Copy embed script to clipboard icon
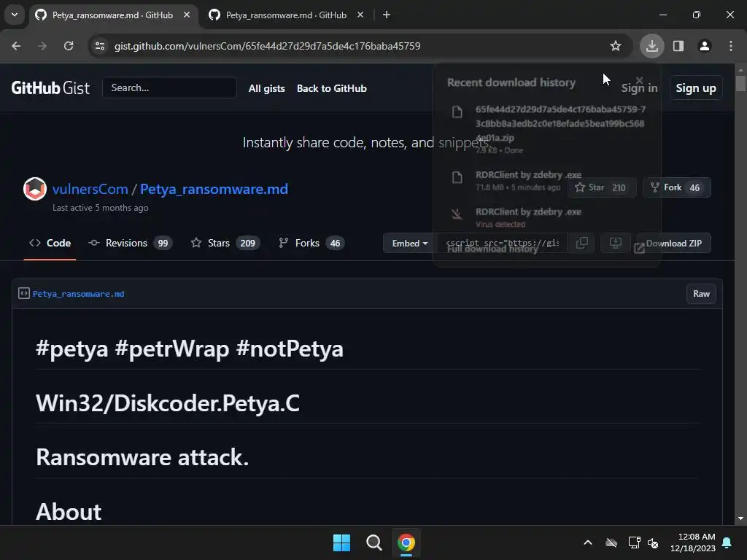The width and height of the screenshot is (747, 560). coord(581,244)
